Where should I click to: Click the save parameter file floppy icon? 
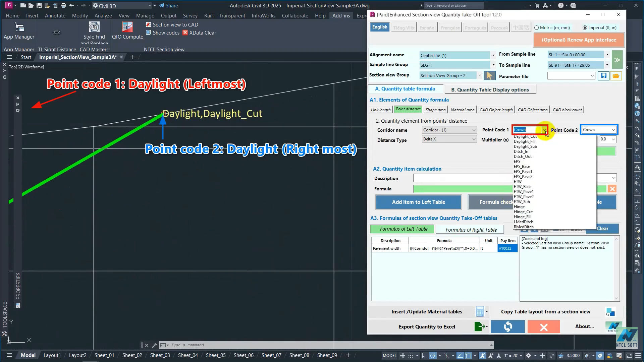(x=603, y=76)
